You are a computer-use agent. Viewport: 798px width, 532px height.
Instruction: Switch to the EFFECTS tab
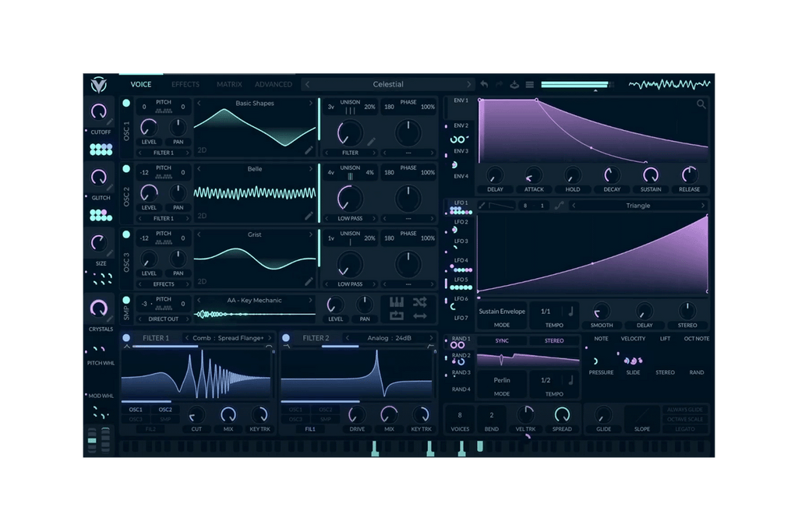click(x=185, y=84)
